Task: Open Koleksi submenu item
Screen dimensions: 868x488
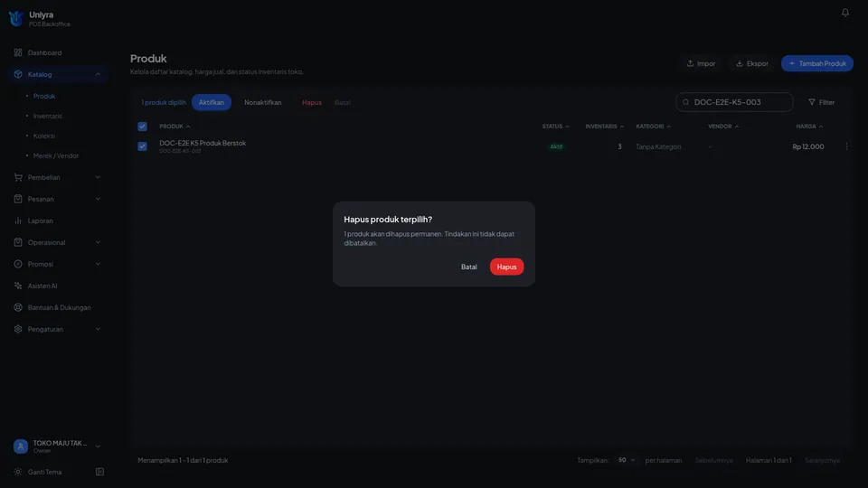Action: click(x=44, y=136)
